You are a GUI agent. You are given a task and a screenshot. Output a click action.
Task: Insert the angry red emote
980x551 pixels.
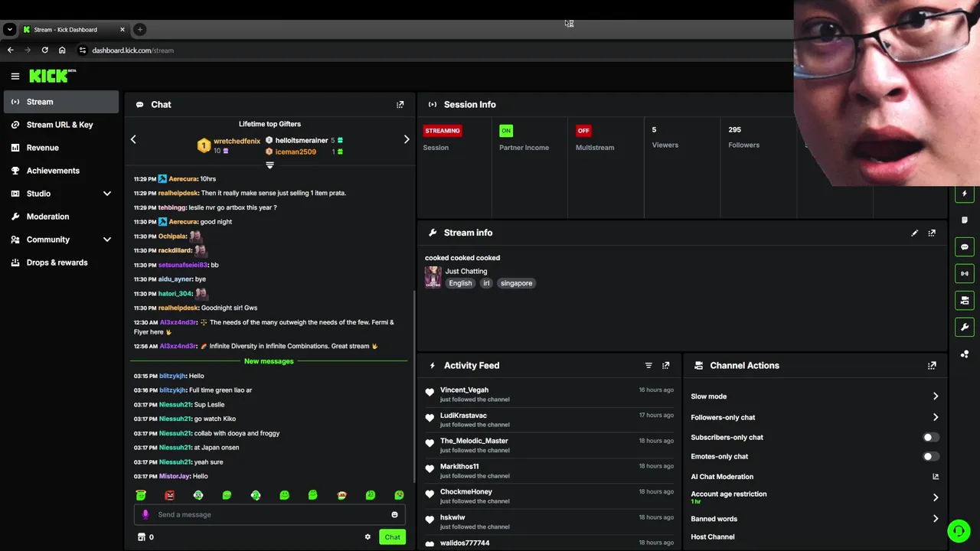169,495
